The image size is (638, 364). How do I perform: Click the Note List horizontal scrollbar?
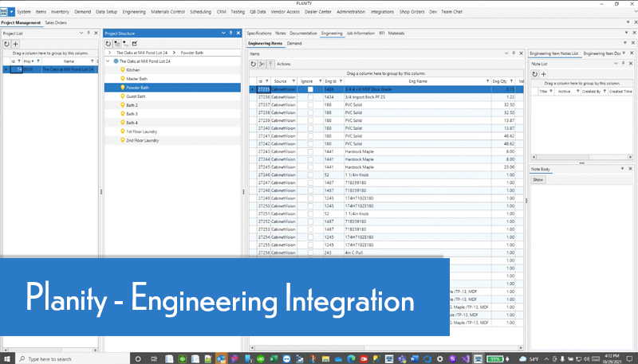coord(581,157)
